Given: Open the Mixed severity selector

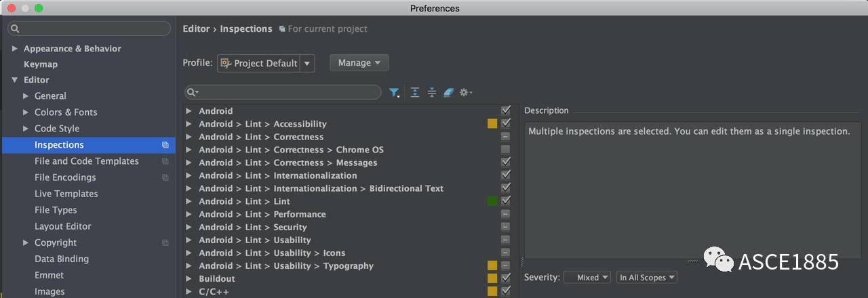Looking at the screenshot, I should 587,278.
